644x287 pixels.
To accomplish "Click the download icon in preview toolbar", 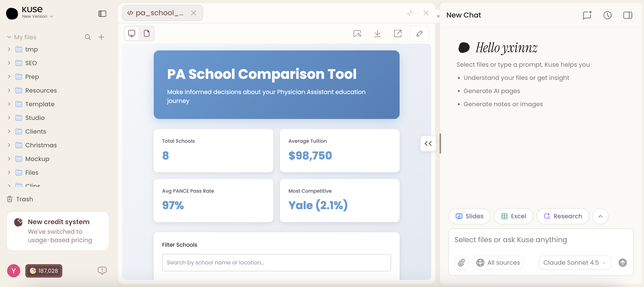I will coord(377,33).
